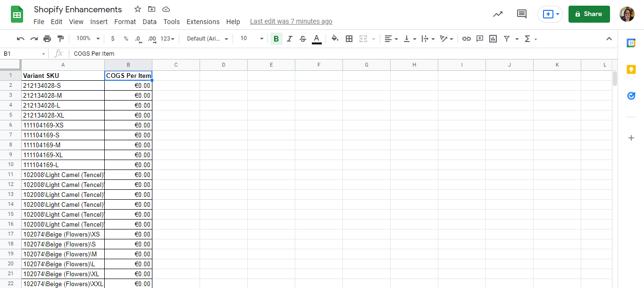The image size is (644, 288).
Task: Open the Format menu
Action: [125, 22]
